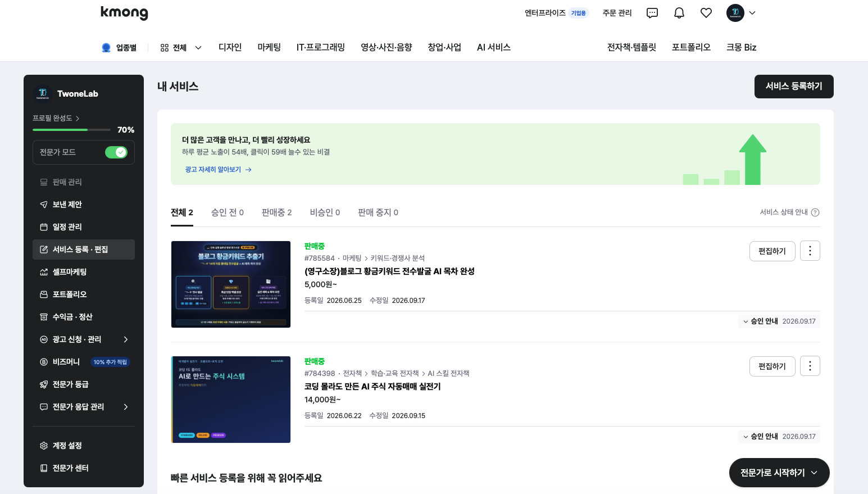Click the 보낸 제안 paper plane icon
Viewport: 868px width, 494px height.
coord(44,205)
